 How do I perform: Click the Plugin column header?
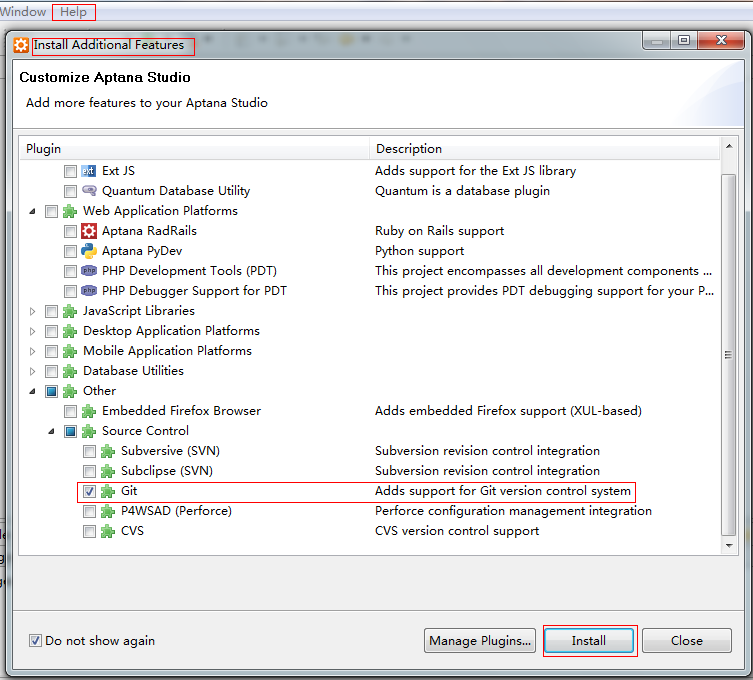click(194, 149)
